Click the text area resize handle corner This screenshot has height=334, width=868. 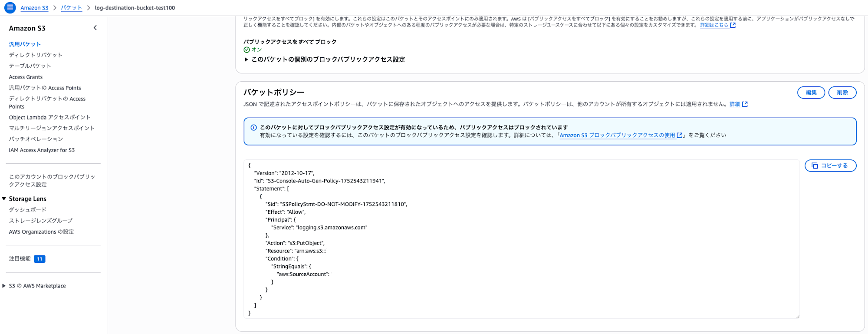click(x=797, y=316)
